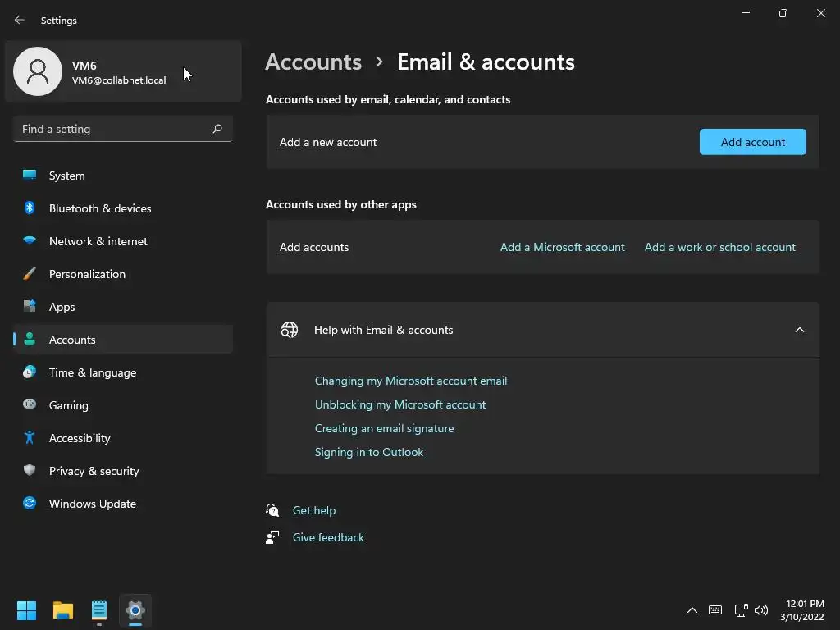Screen dimensions: 840x630
Task: Click the Time & language clock icon
Action: [30, 372]
